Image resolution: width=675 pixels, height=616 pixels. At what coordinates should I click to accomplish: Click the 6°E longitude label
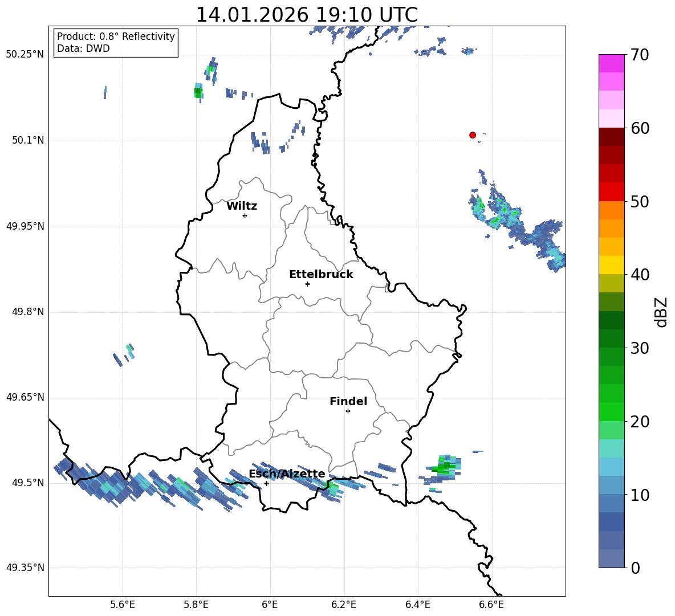(270, 605)
